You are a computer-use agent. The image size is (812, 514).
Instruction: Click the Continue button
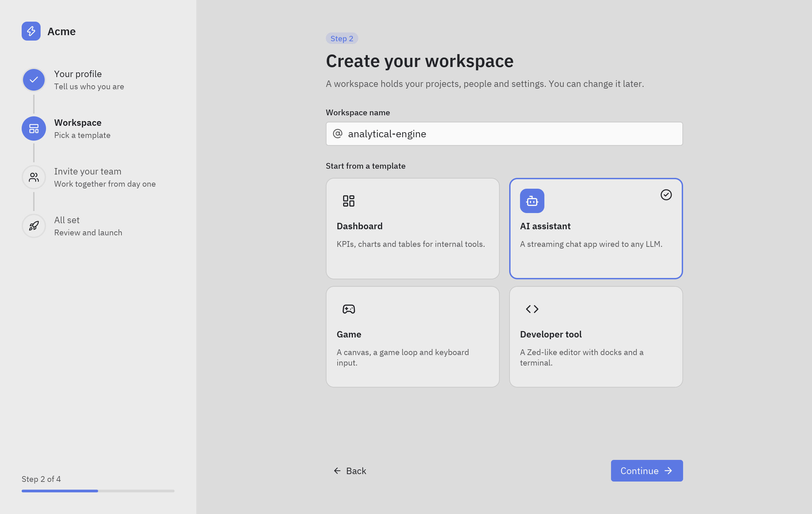[647, 471]
